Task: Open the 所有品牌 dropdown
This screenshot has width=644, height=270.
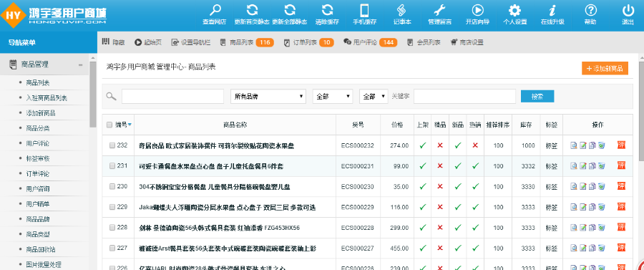Action: tap(268, 96)
